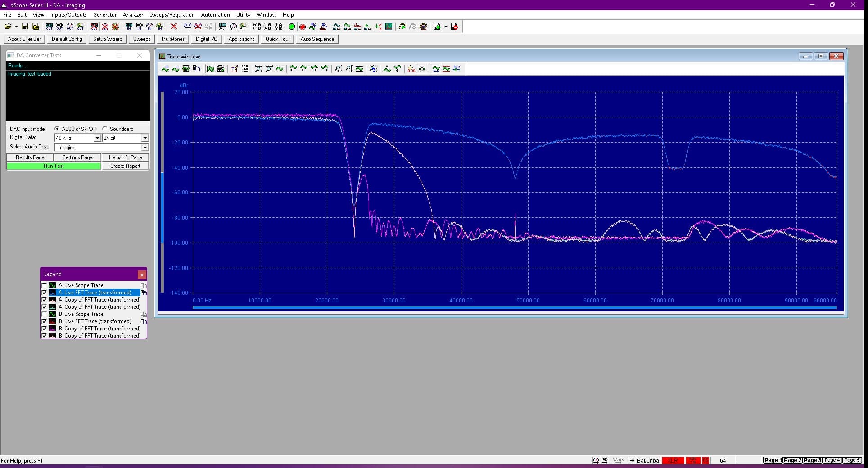This screenshot has width=868, height=468.
Task: Save trace using Trace window disk icon
Action: [186, 69]
